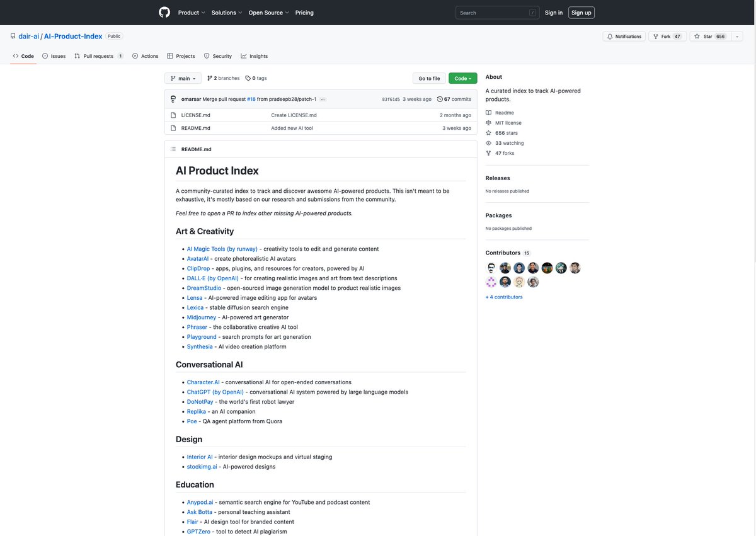This screenshot has height=536, width=756.
Task: Focus the top Search input field
Action: click(498, 13)
